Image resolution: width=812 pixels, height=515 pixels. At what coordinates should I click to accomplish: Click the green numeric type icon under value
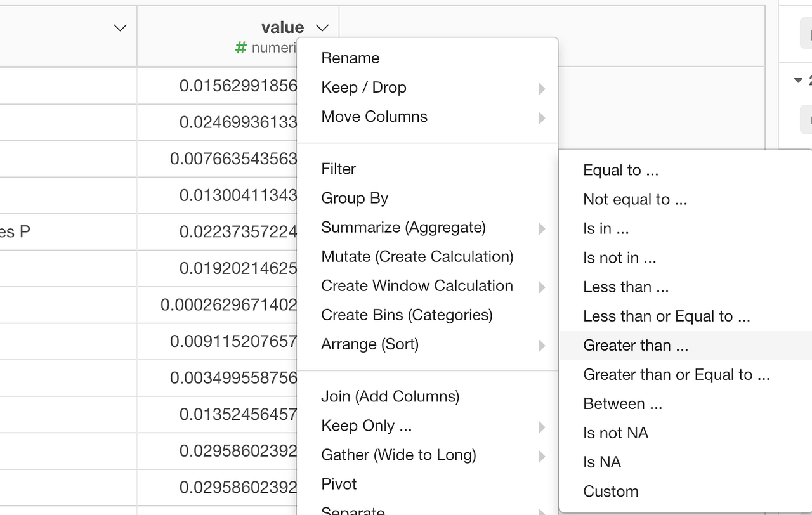point(241,48)
